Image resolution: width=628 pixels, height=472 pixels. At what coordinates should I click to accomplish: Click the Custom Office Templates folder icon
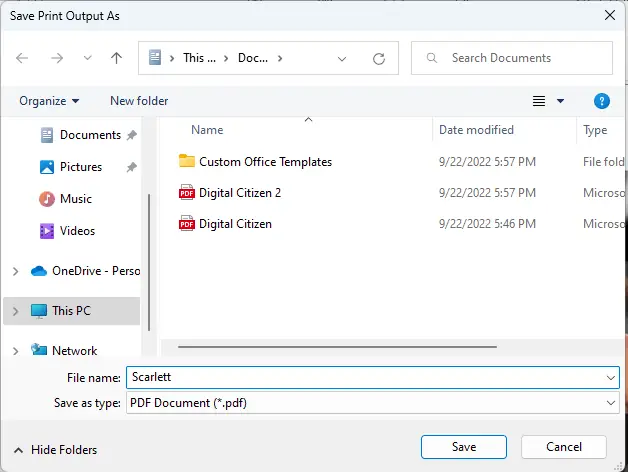pos(187,161)
